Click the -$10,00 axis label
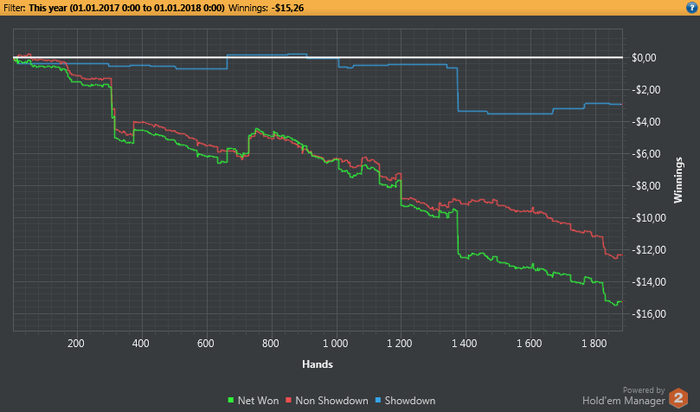The width and height of the screenshot is (700, 412). tap(648, 218)
